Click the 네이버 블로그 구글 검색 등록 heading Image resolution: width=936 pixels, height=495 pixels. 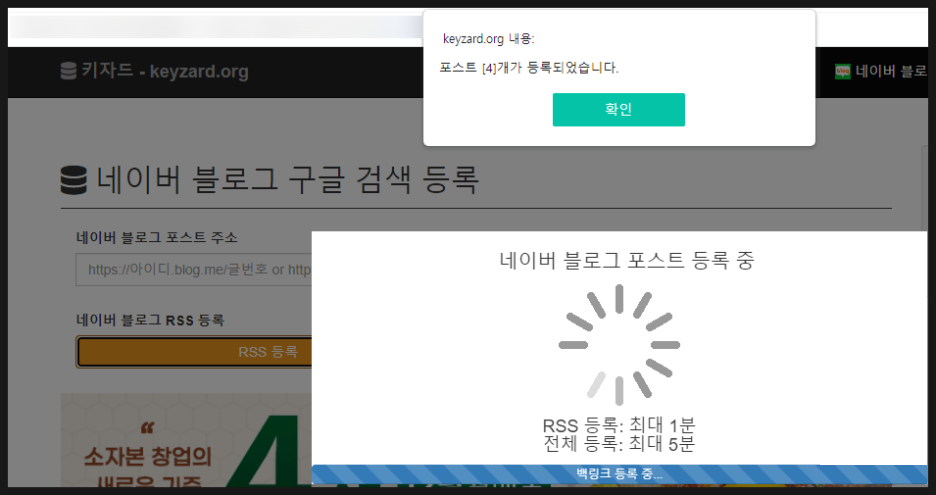coord(288,180)
